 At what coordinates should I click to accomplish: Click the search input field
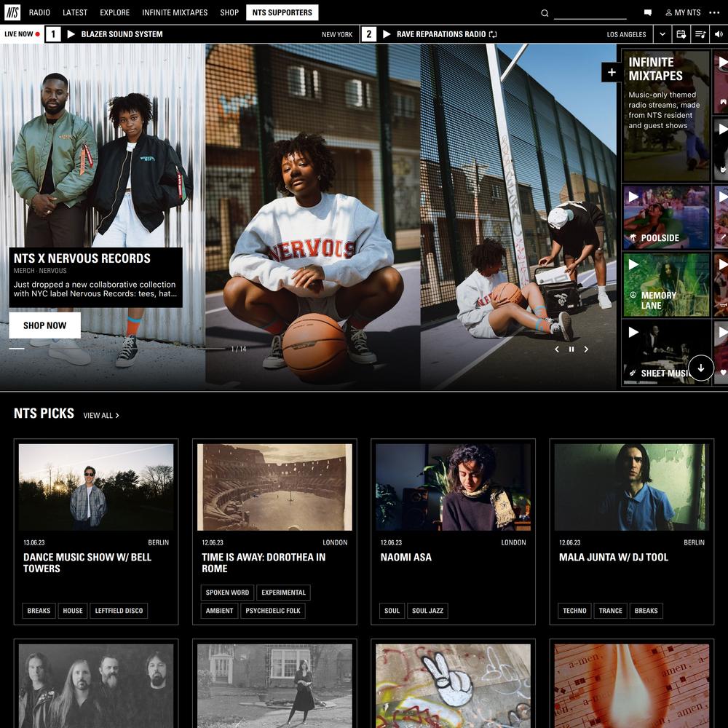pyautogui.click(x=590, y=13)
